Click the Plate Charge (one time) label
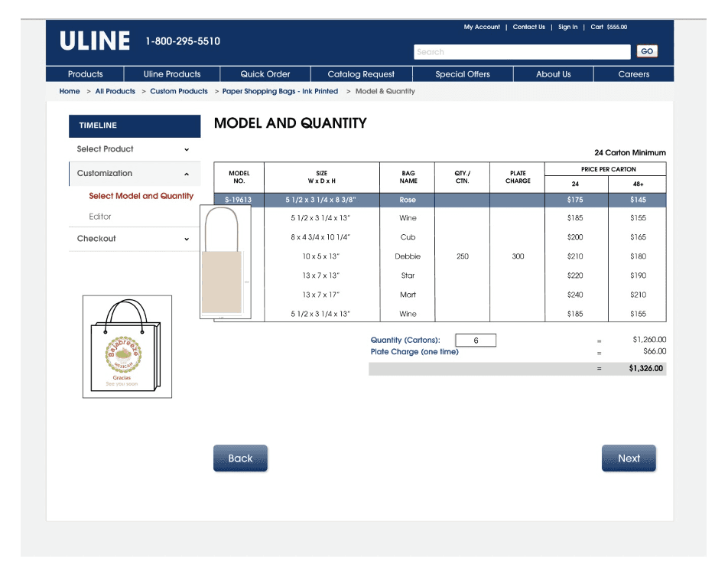Image resolution: width=728 pixels, height=574 pixels. [414, 352]
